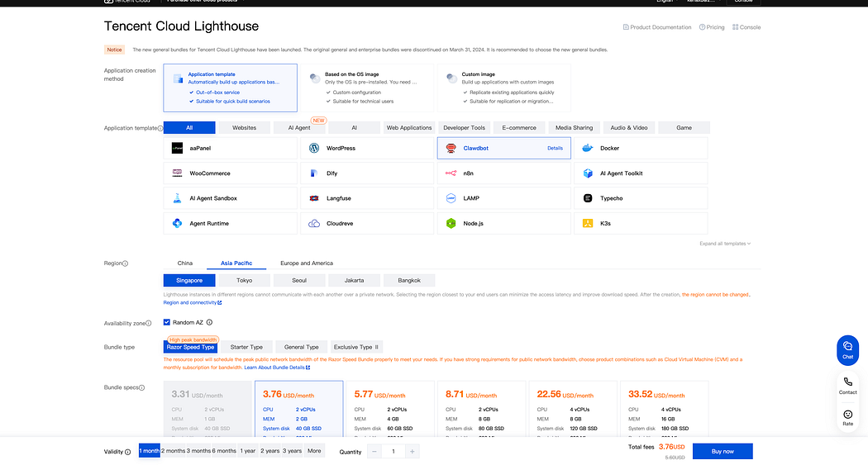
Task: Open the Pricing link
Action: (711, 27)
